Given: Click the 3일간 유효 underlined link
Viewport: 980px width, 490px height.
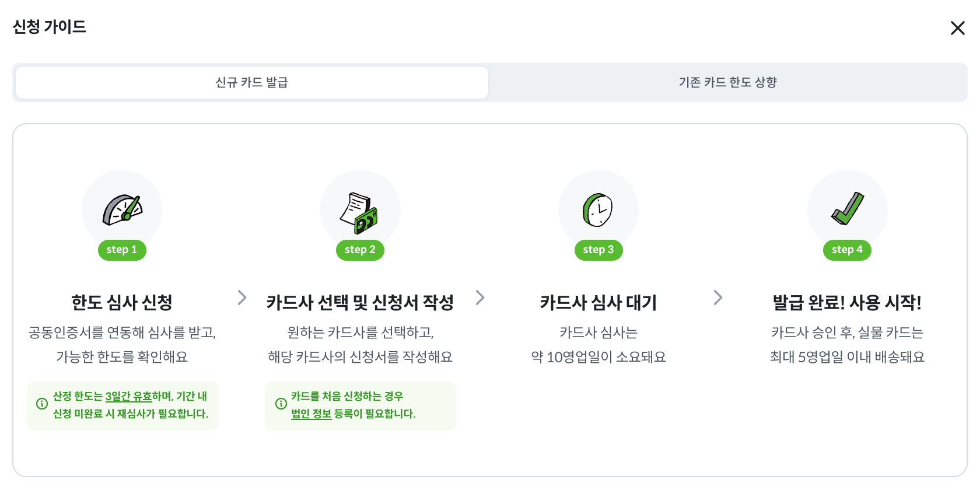Looking at the screenshot, I should tap(128, 397).
